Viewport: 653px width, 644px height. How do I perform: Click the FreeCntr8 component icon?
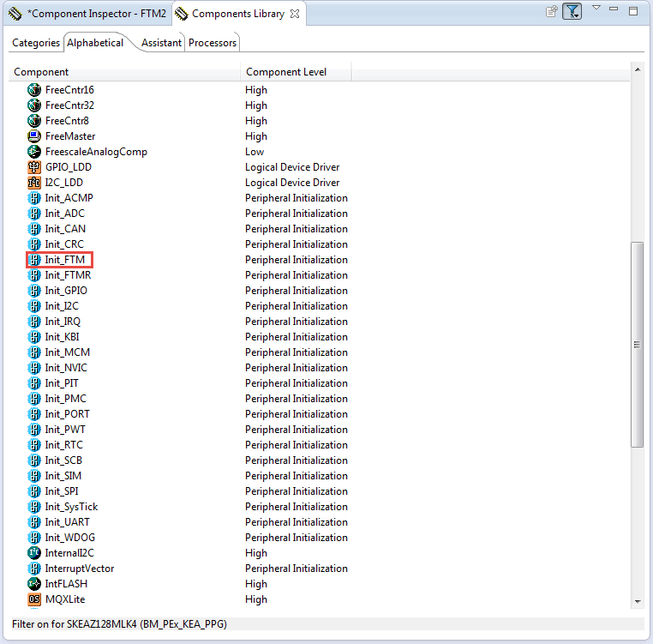[34, 120]
